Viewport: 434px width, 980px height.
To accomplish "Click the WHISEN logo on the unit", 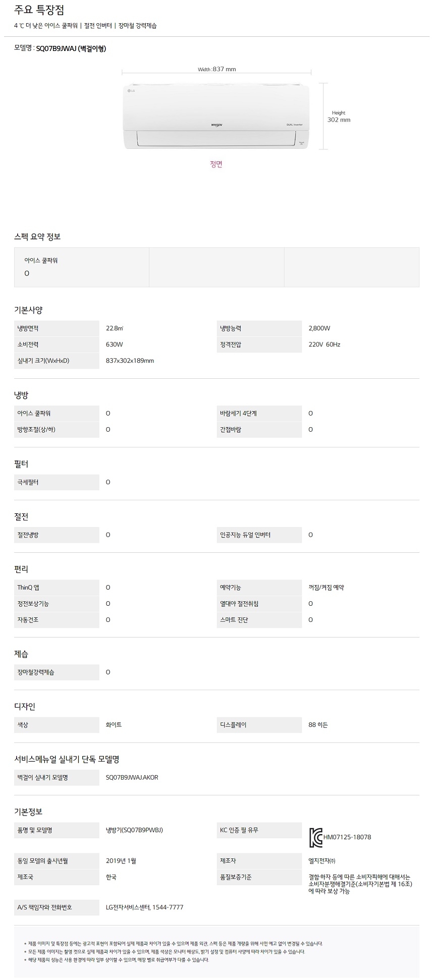I will point(217,124).
